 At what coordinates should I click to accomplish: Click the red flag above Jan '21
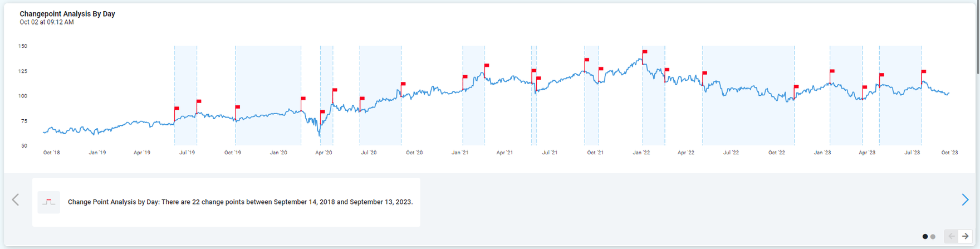coord(465,77)
